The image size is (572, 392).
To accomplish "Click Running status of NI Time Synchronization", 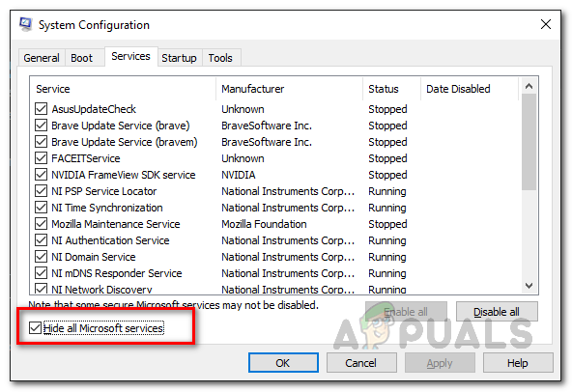I will (387, 208).
